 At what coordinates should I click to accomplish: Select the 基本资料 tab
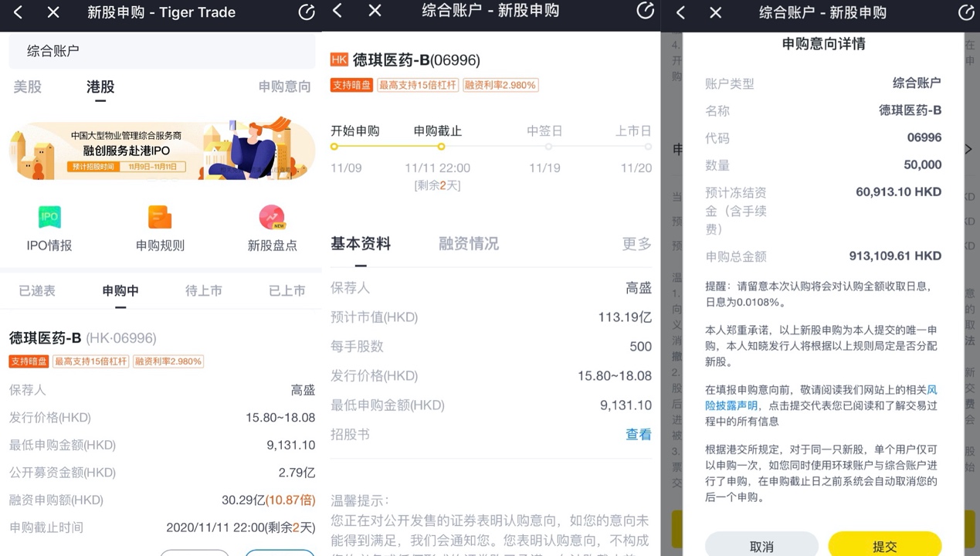tap(361, 244)
